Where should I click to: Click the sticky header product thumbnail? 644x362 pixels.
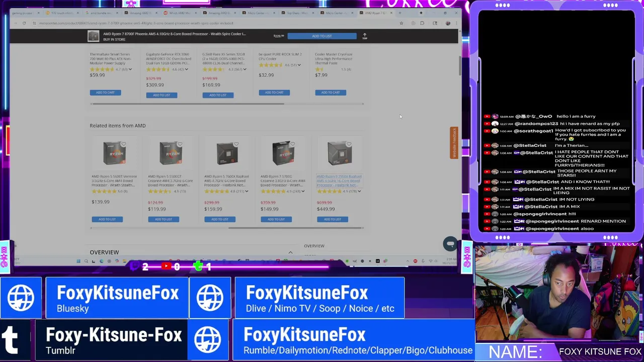[93, 36]
